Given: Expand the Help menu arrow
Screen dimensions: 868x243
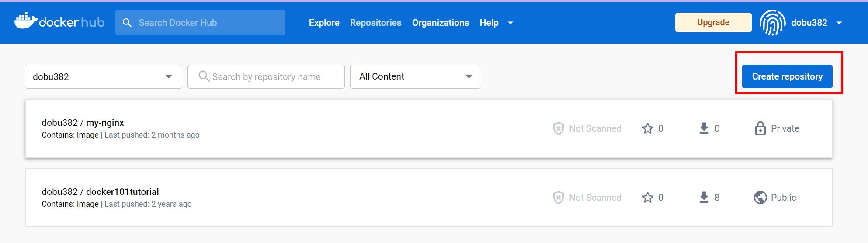Looking at the screenshot, I should (510, 23).
